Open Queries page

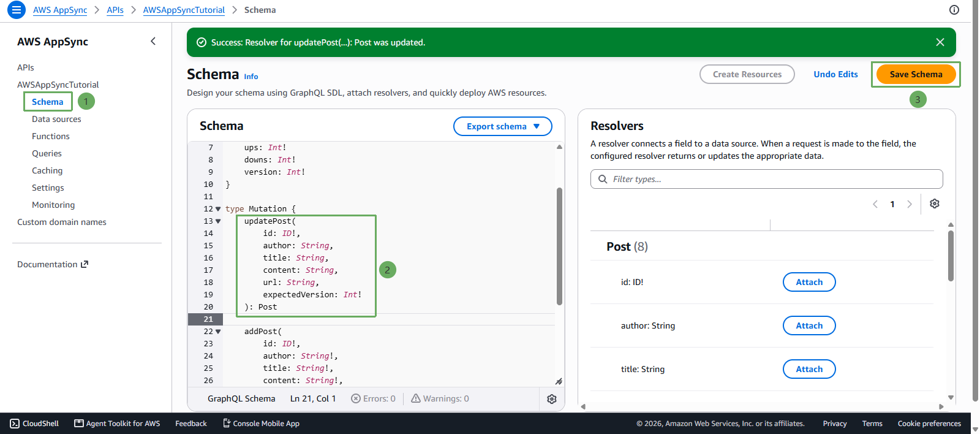[x=47, y=153]
